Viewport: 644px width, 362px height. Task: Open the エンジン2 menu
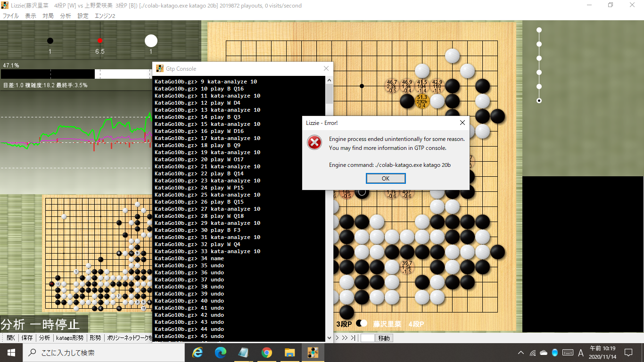[x=105, y=16]
